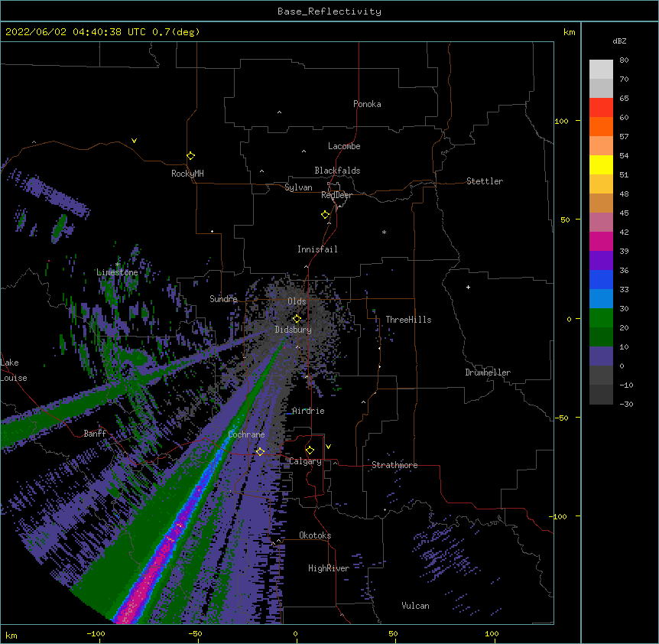Click the yellow marker south of Cochrane
Viewport: 659px width, 644px height.
coord(260,451)
